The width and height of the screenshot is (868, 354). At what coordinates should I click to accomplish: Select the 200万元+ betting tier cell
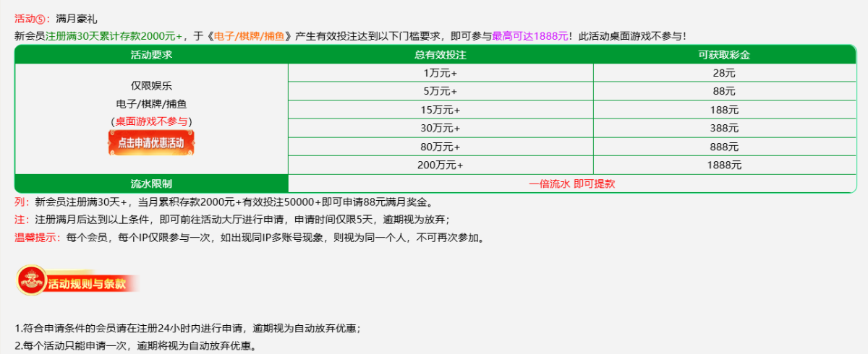pos(440,165)
